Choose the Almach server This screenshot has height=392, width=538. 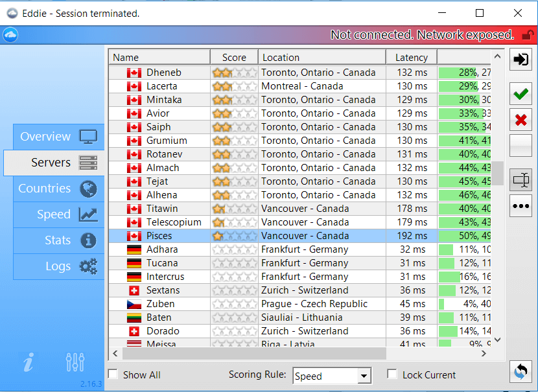tap(300, 168)
